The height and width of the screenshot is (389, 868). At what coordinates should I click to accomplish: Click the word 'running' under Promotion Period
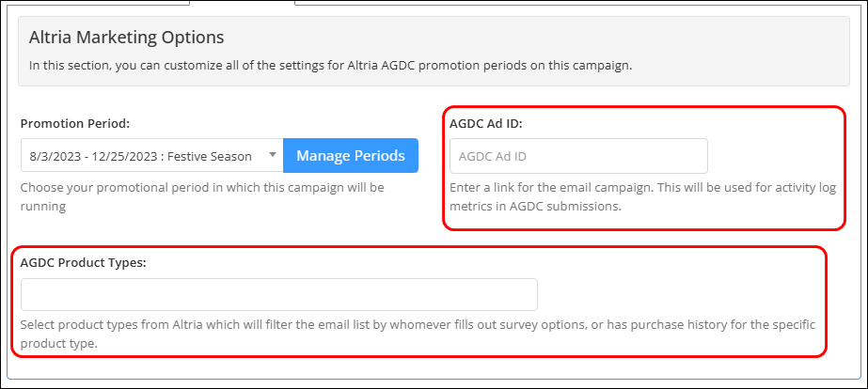pos(43,208)
